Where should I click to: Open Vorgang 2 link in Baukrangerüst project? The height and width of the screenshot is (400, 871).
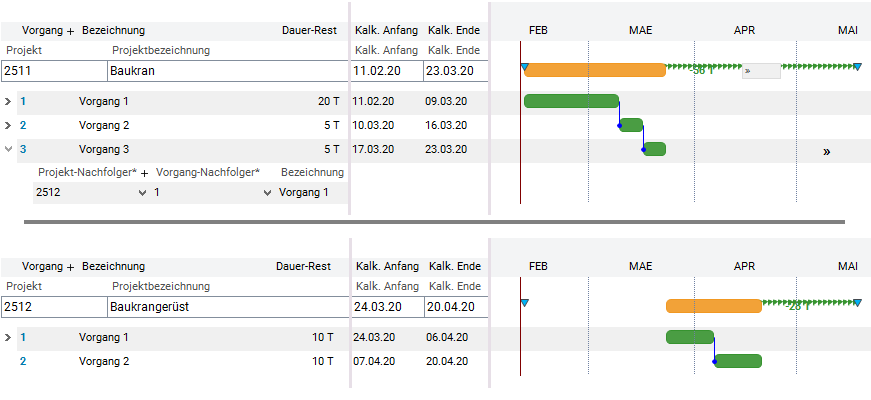coord(23,362)
